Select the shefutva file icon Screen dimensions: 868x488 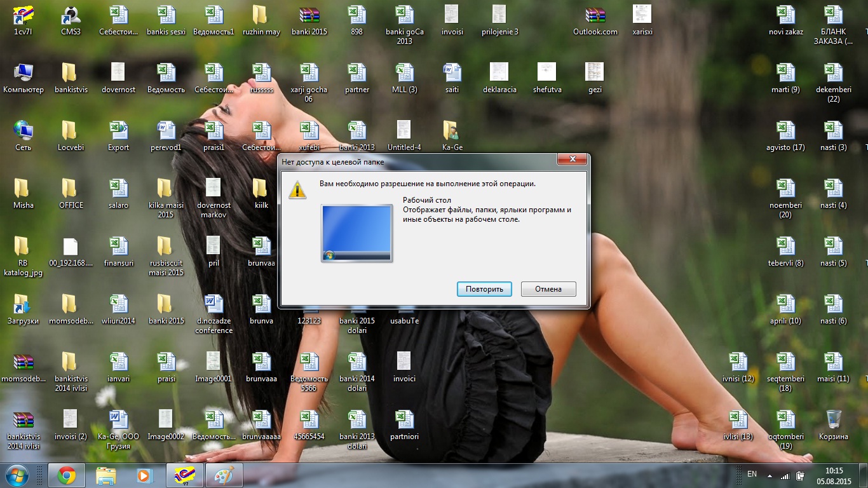[x=547, y=78]
